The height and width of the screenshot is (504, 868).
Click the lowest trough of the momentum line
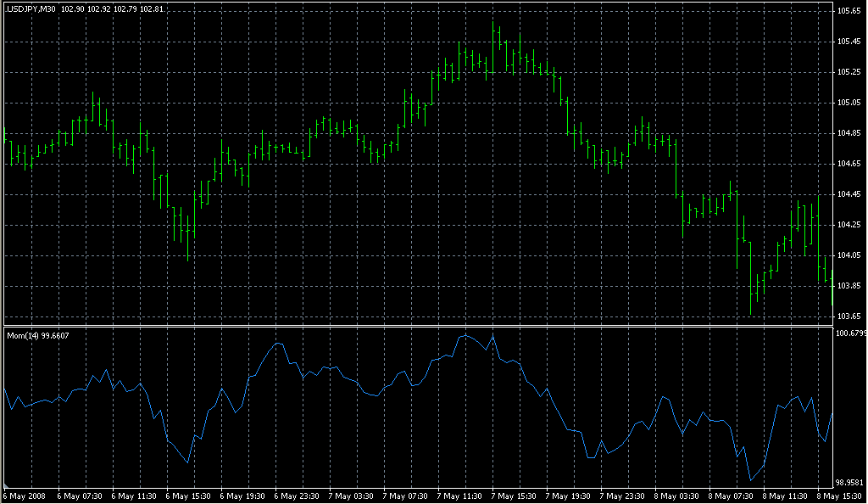751,480
